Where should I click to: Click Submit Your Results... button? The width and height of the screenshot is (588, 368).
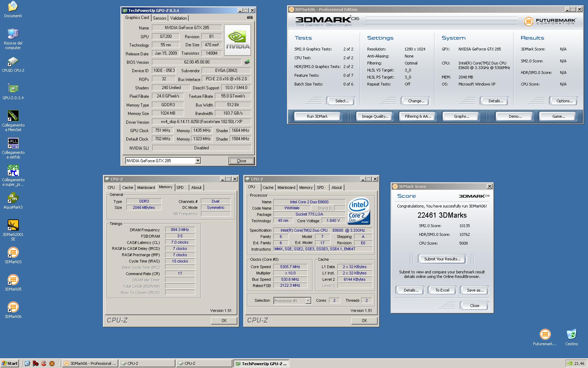(x=442, y=259)
